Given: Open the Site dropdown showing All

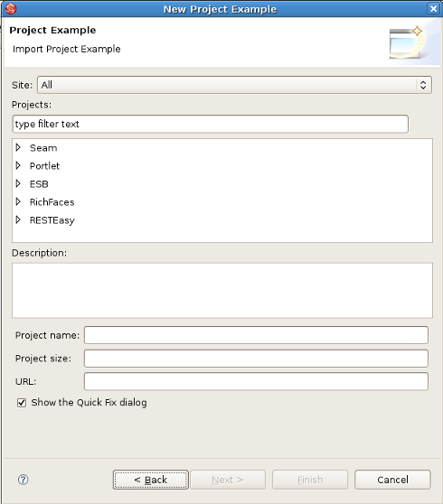Looking at the screenshot, I should pos(234,85).
